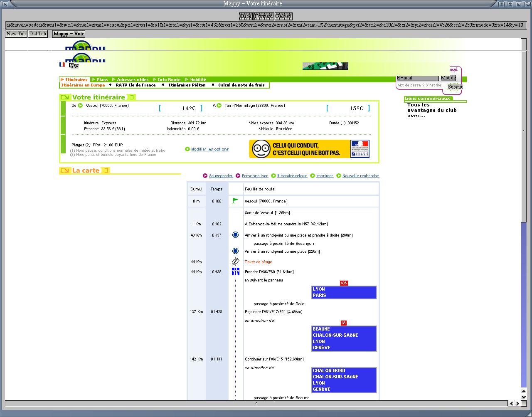Click the Nouvelle recherche link
This screenshot has width=532, height=417.
pos(361,176)
